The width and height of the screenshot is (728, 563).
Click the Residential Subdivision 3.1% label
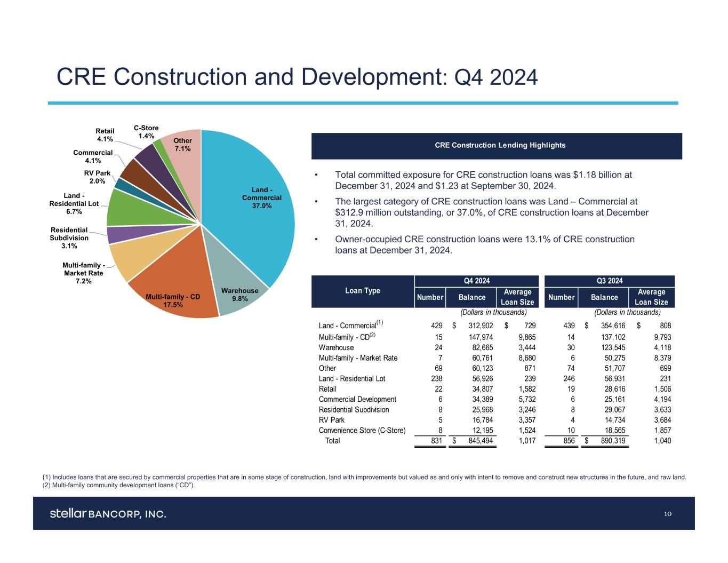(x=69, y=237)
